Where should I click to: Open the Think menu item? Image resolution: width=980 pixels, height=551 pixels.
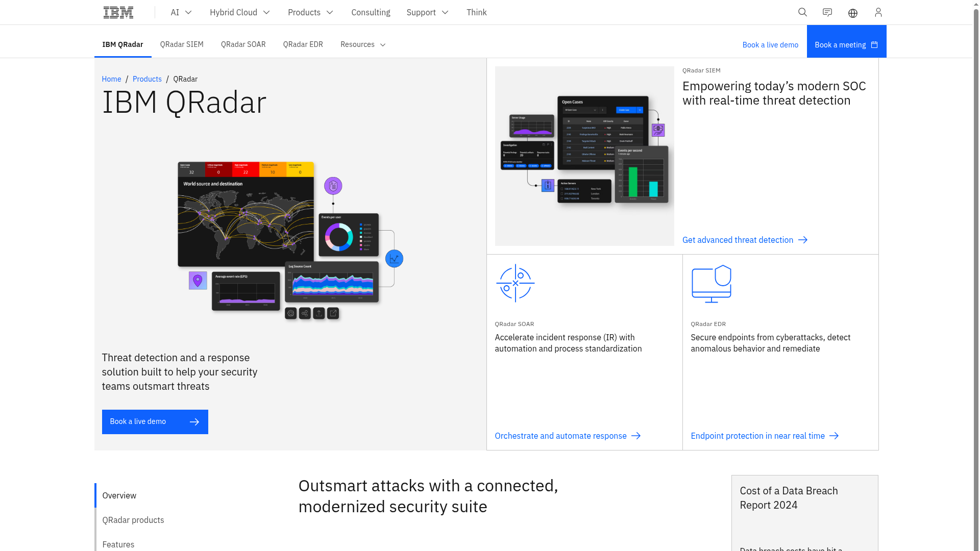[x=476, y=12]
